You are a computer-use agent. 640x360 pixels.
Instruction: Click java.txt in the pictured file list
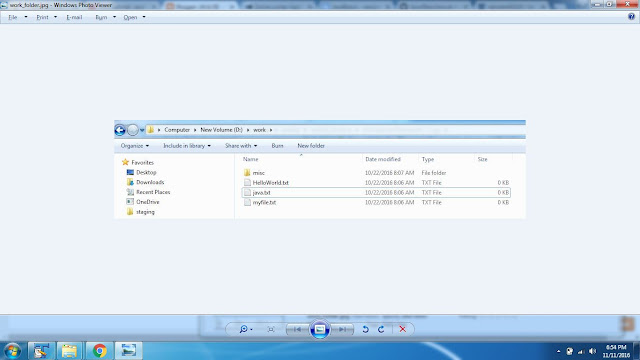coord(376,192)
